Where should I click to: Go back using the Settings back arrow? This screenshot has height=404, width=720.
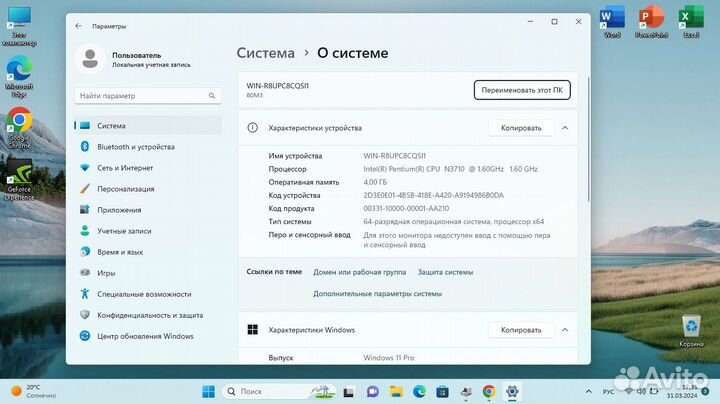pos(79,26)
